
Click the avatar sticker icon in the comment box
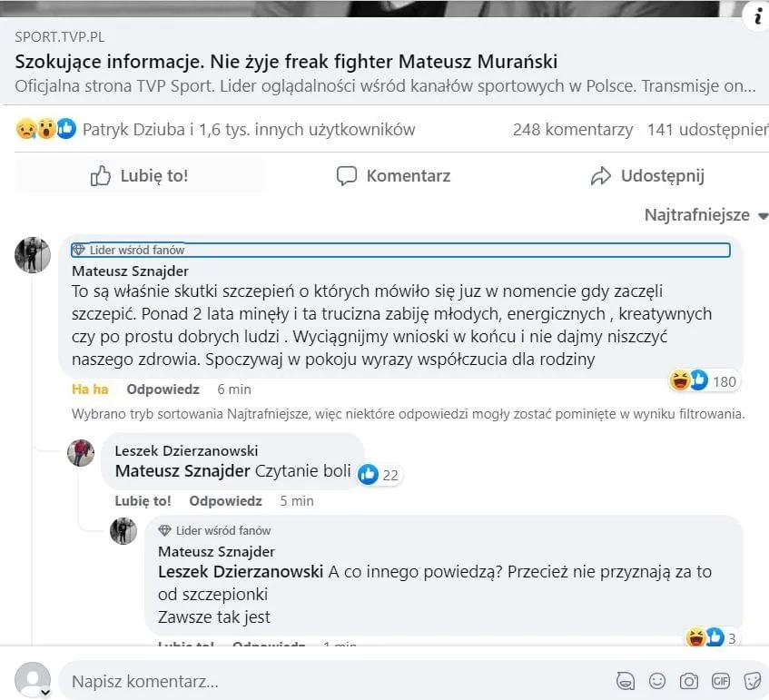[x=625, y=681]
